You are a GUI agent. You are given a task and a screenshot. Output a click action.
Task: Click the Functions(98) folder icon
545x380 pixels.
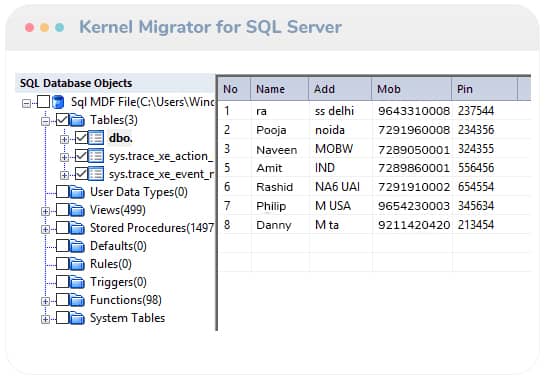tap(77, 300)
